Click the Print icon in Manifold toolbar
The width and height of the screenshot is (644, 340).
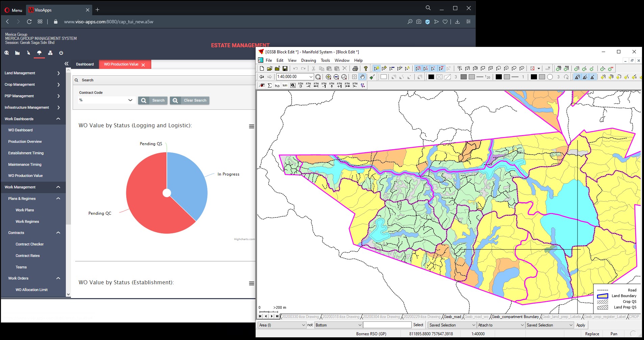pos(355,69)
